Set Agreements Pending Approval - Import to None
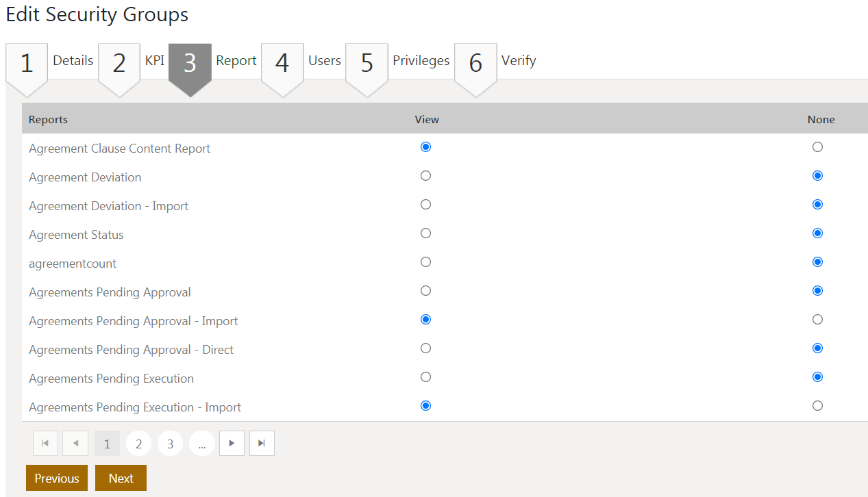Screen dimensions: 868x497 point(817,320)
